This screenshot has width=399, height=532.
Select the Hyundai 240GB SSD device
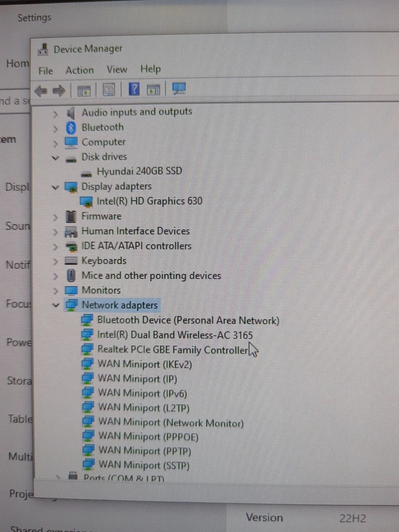pyautogui.click(x=140, y=171)
